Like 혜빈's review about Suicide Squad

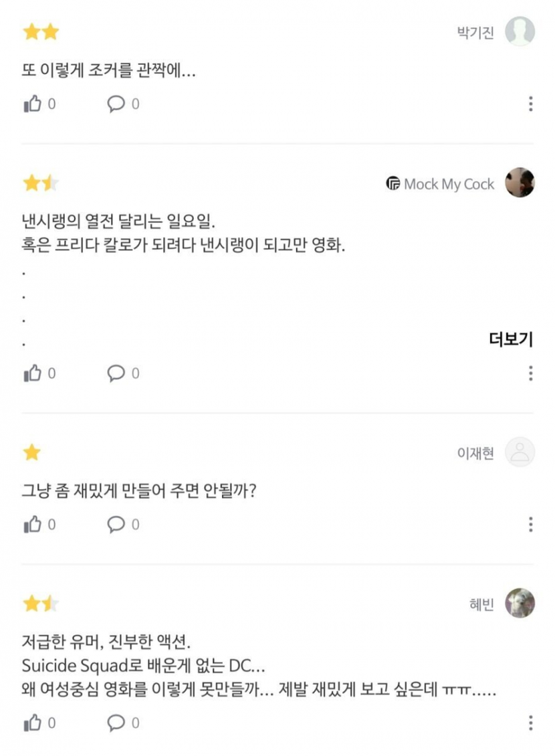tap(33, 723)
